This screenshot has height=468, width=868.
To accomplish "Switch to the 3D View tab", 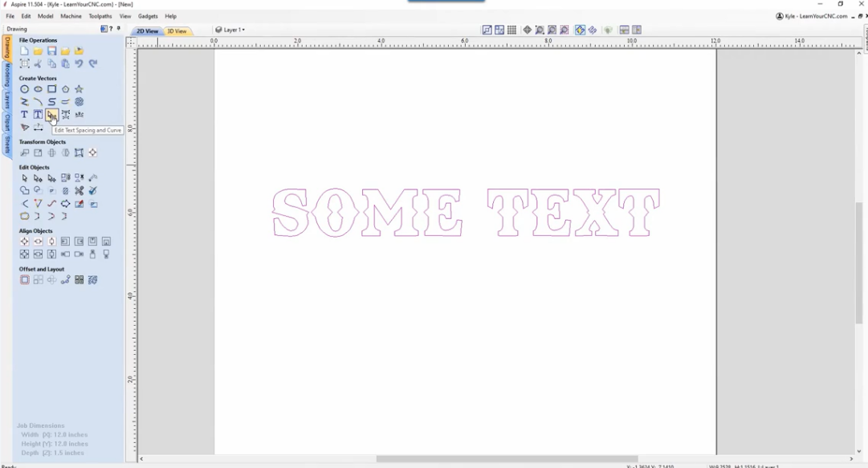I will point(177,31).
